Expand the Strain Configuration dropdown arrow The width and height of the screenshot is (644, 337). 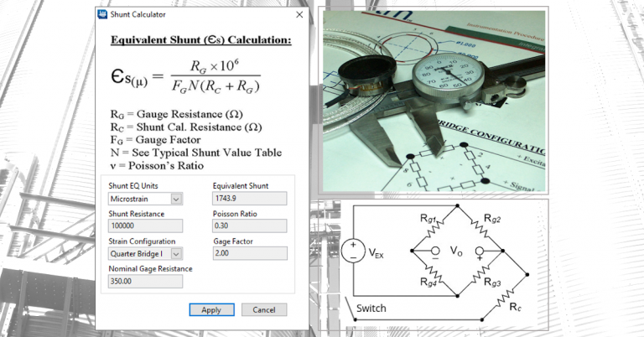click(x=176, y=254)
